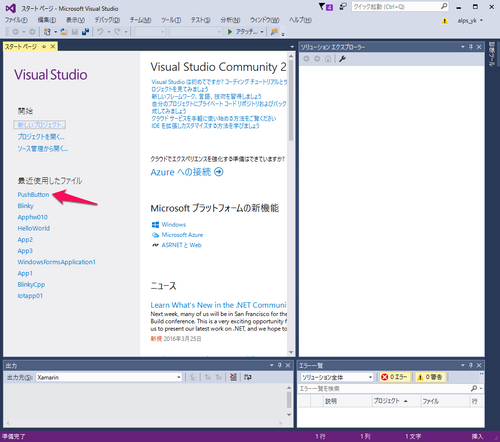
Task: Click Solution Explorer back icon
Action: (x=306, y=59)
